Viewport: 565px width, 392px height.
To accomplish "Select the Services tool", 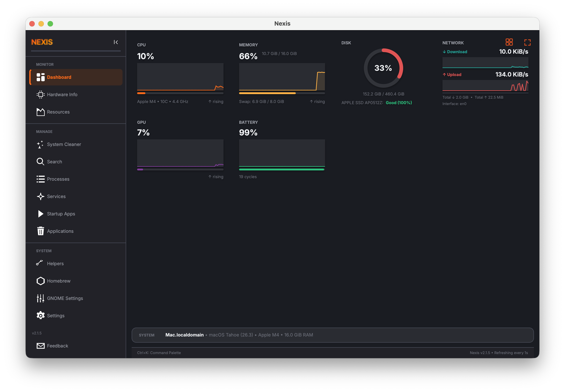I will pos(56,196).
